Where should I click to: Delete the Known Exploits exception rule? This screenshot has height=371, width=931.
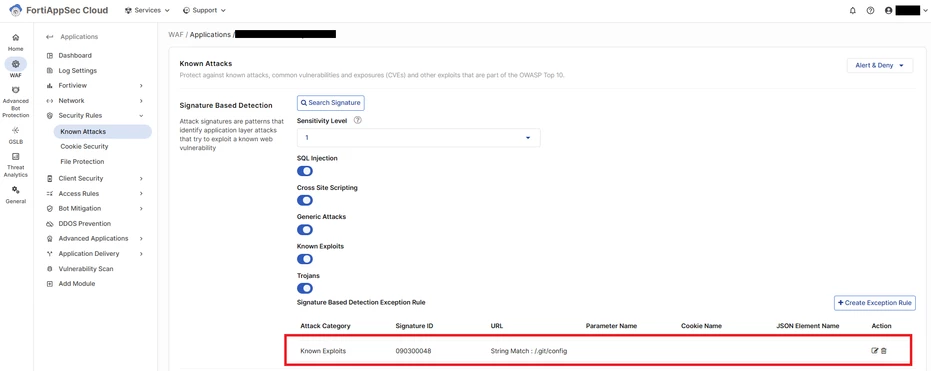tap(884, 351)
